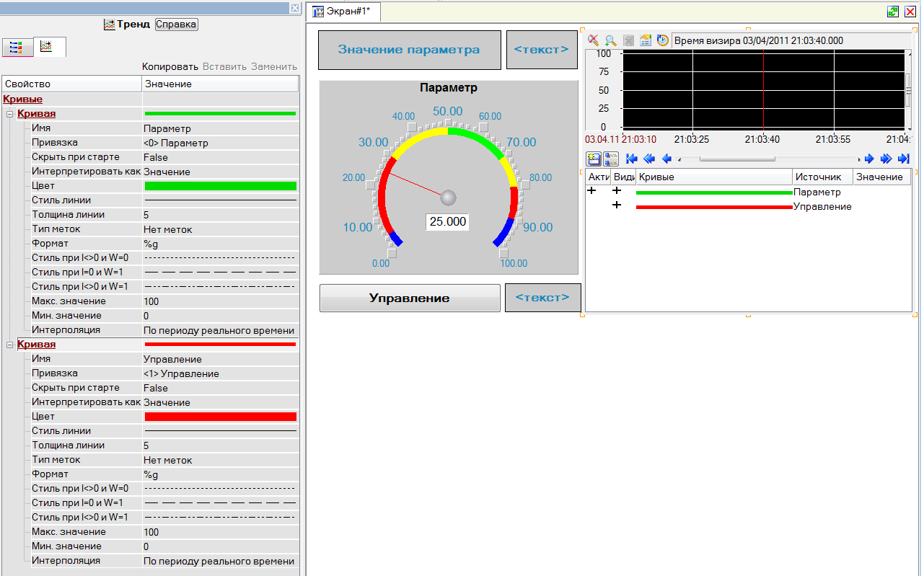Open Справка help button

tap(176, 25)
